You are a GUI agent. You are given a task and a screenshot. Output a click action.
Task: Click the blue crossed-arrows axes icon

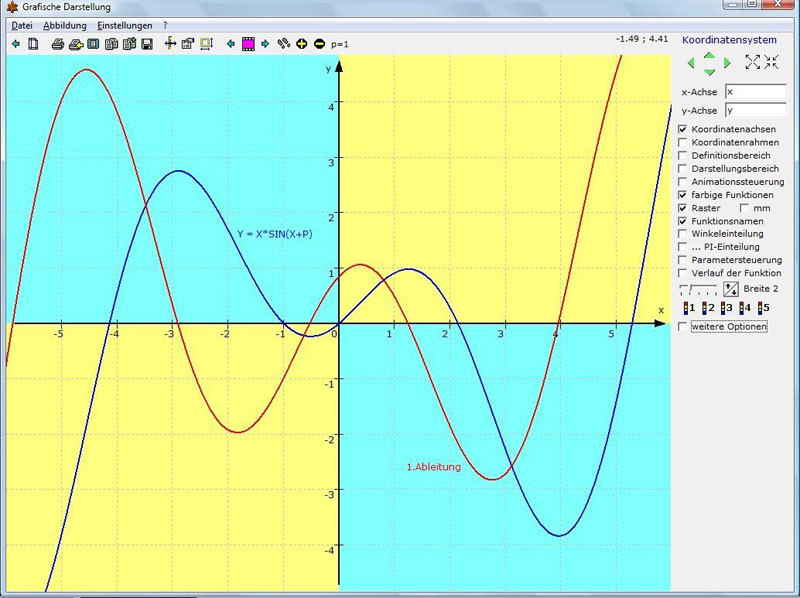click(170, 44)
